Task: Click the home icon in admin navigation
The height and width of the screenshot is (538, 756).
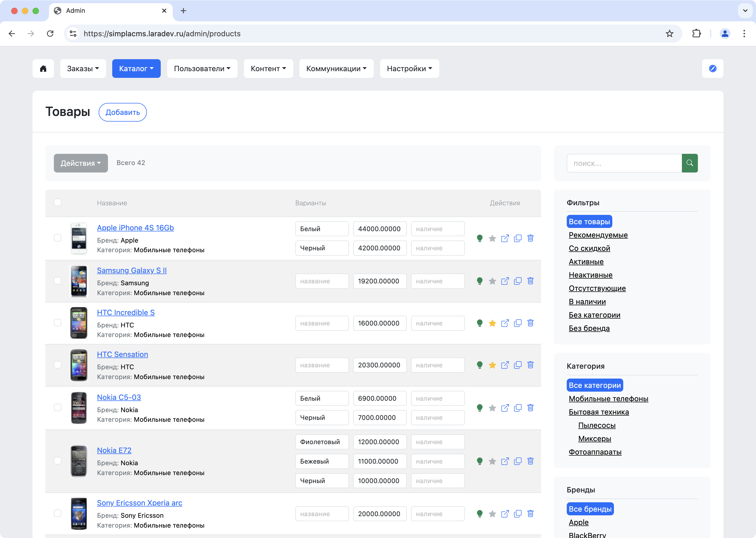Action: [x=43, y=69]
